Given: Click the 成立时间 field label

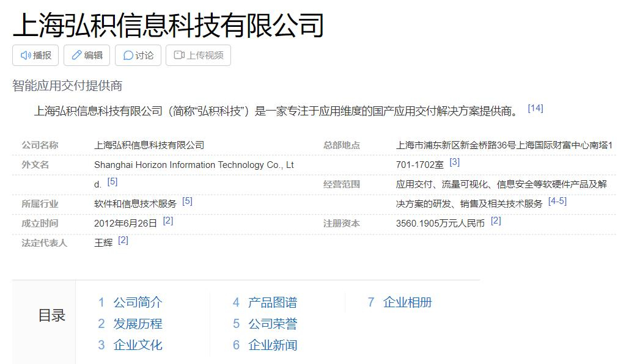Looking at the screenshot, I should (40, 224).
